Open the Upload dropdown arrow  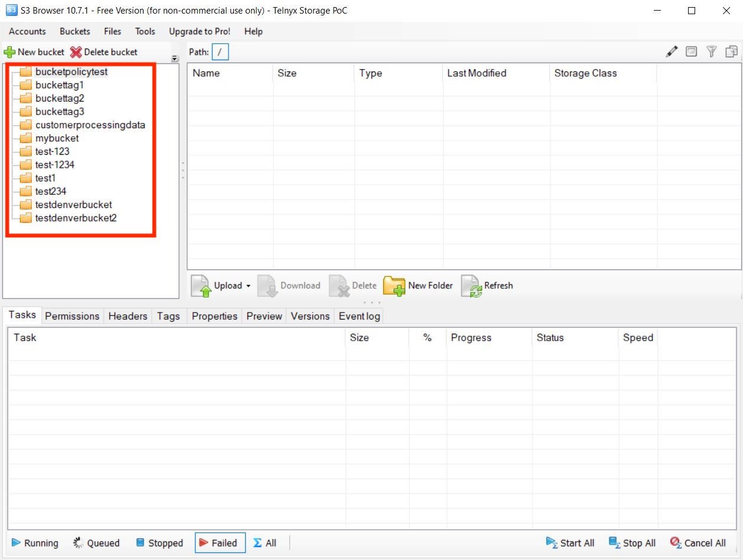coord(248,286)
